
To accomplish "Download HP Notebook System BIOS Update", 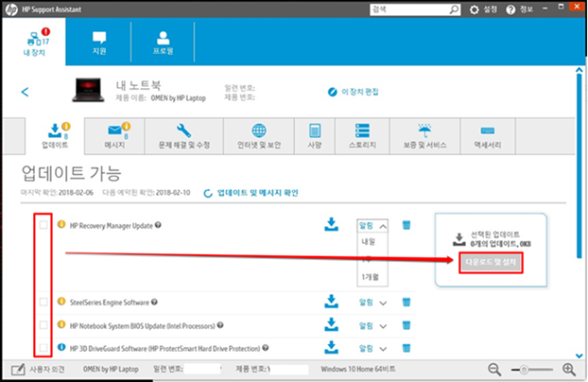I will [x=331, y=325].
